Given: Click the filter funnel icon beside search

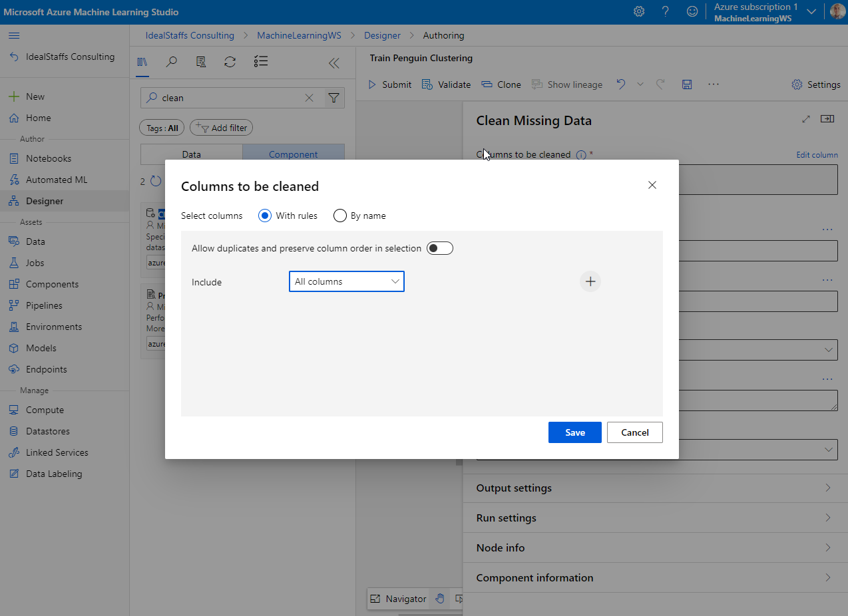Looking at the screenshot, I should pos(334,98).
